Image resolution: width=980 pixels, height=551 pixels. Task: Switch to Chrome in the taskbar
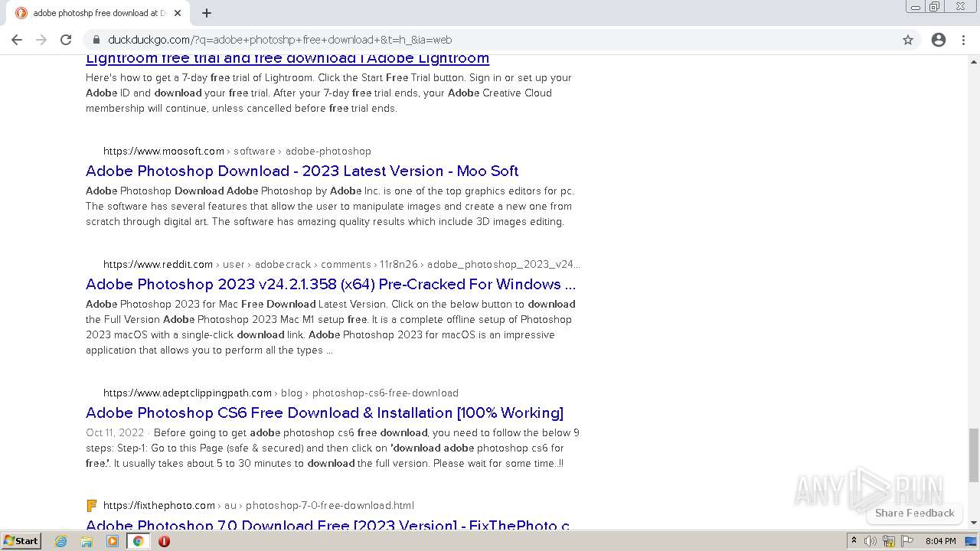coord(138,541)
